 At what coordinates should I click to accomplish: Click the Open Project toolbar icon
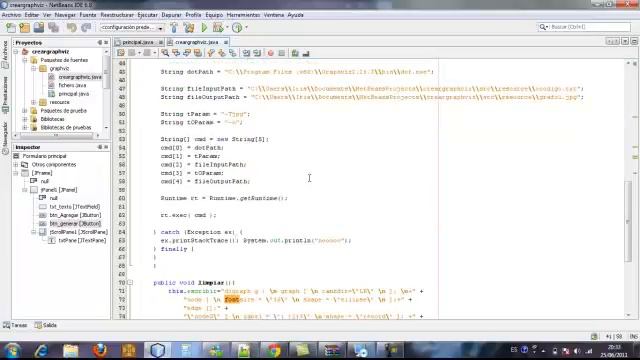pos(39,27)
